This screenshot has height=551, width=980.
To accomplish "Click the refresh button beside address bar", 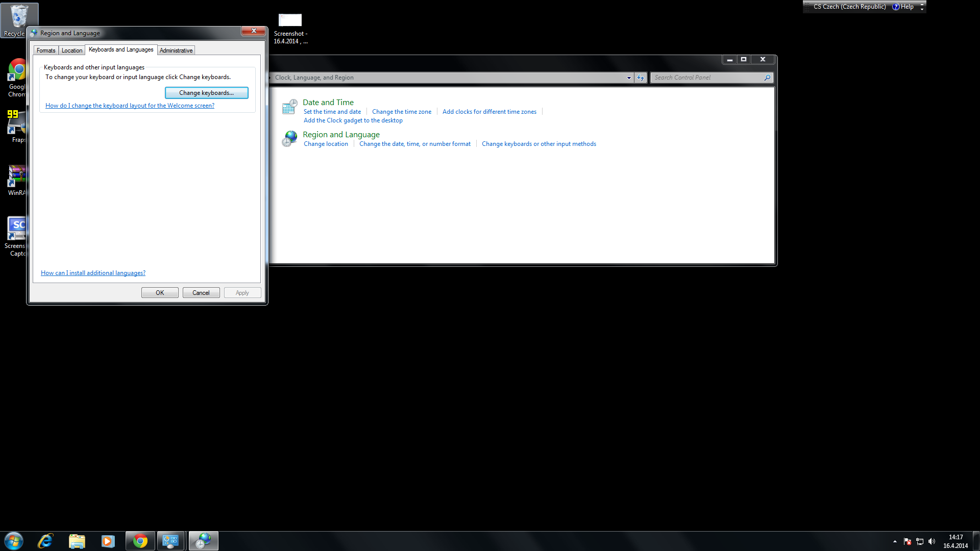I will tap(641, 78).
